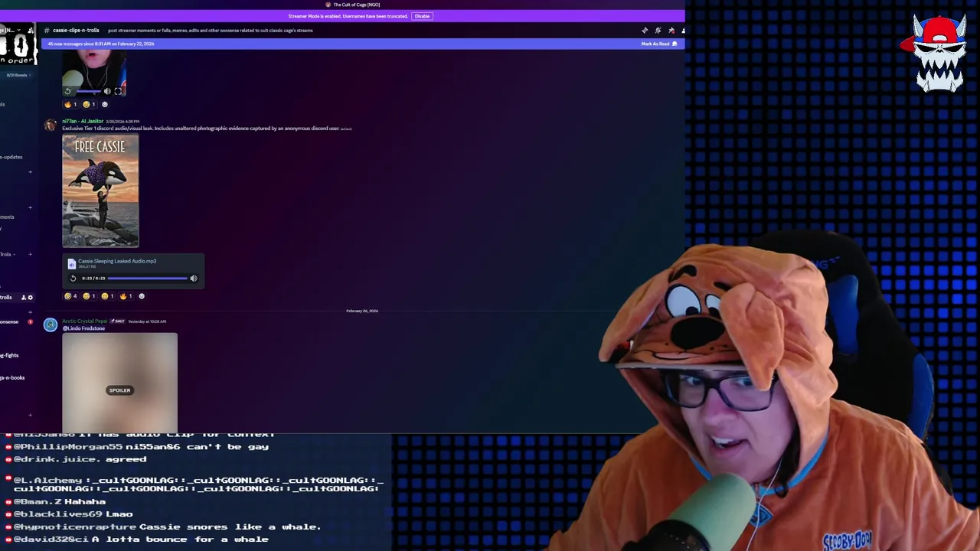Click the February 26, 2026 date divider

coord(362,311)
